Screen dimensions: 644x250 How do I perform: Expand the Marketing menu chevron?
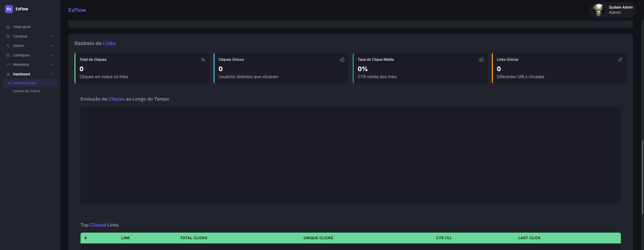(x=53, y=65)
